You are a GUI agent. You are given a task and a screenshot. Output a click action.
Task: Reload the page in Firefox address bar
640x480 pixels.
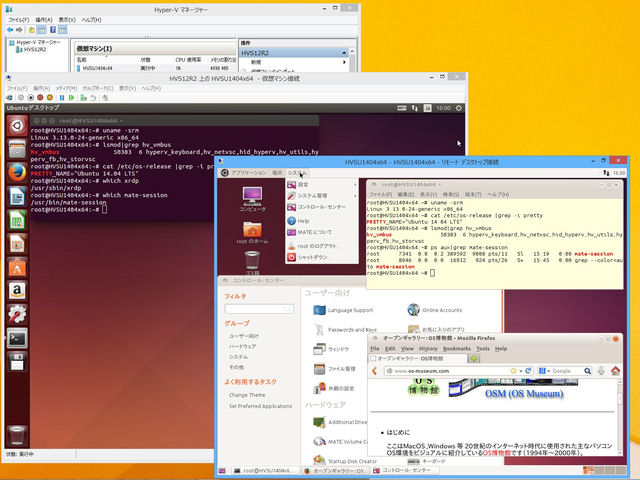coord(528,371)
